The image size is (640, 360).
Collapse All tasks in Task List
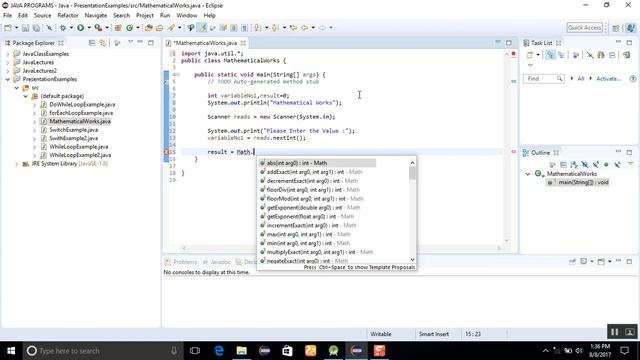coord(612,55)
